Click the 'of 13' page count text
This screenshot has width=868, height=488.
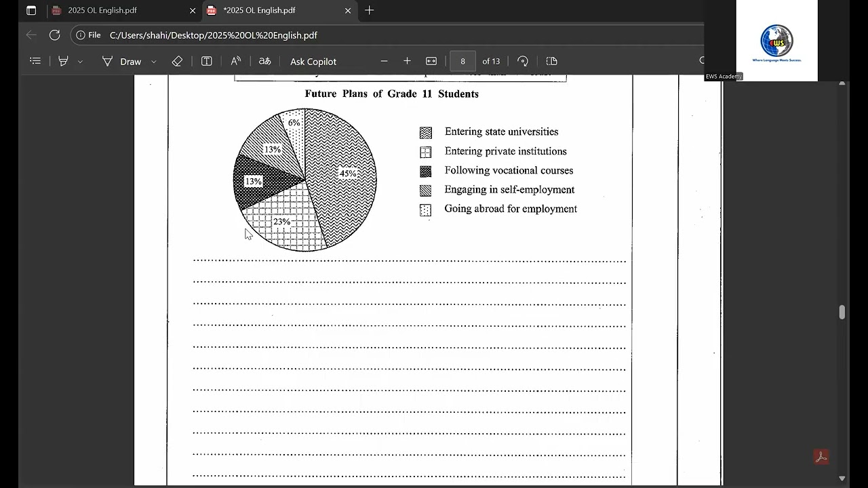[491, 62]
